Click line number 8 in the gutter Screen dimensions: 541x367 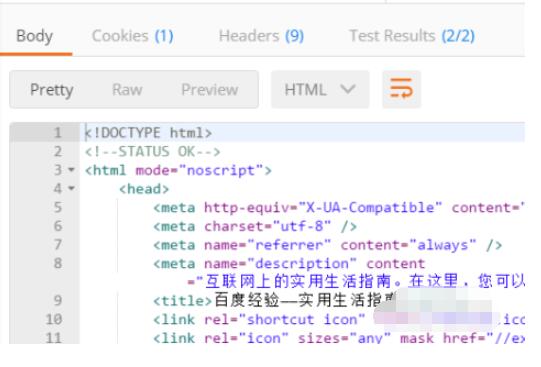58,263
